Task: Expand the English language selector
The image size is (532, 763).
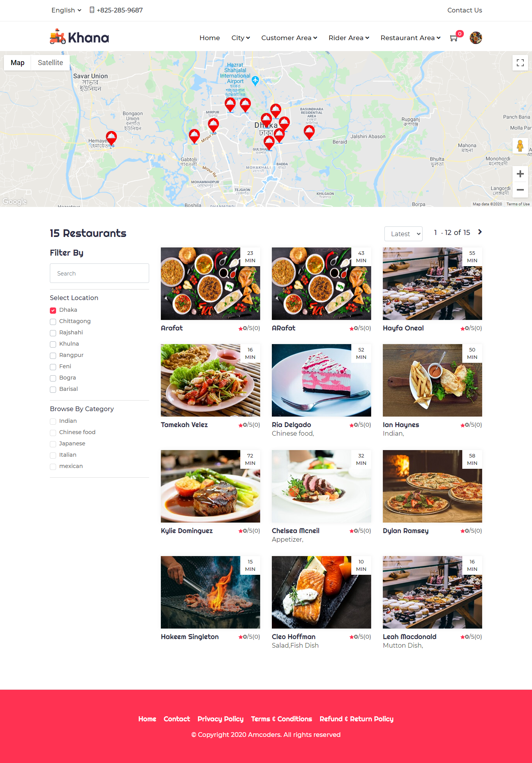Action: (x=66, y=10)
